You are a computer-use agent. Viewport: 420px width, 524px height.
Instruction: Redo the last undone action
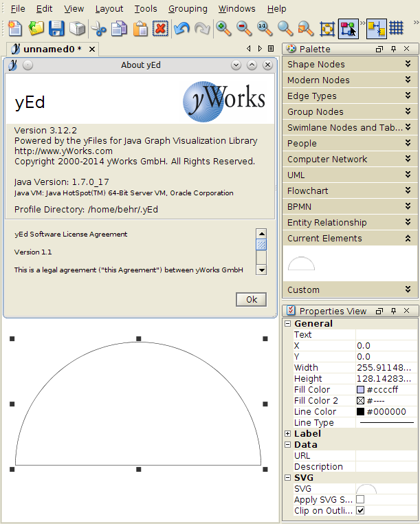click(x=202, y=28)
